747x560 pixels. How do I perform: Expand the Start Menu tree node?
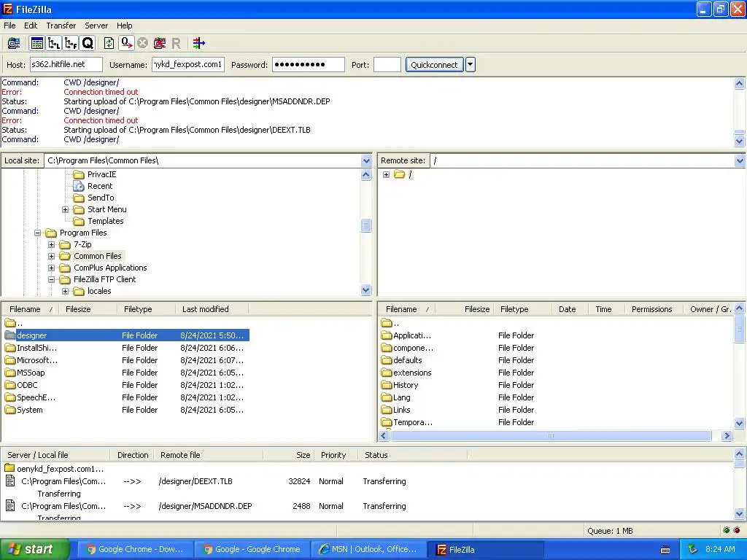point(65,209)
